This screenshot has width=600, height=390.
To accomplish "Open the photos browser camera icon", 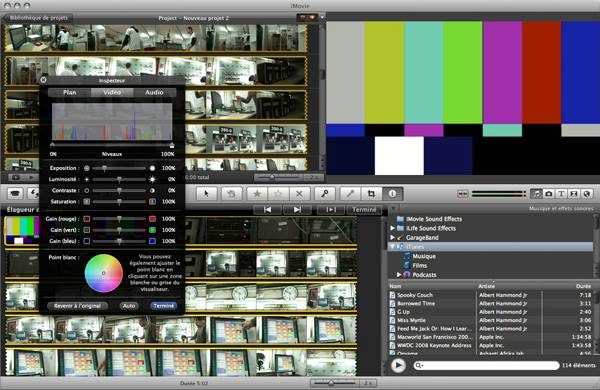I will coord(548,194).
